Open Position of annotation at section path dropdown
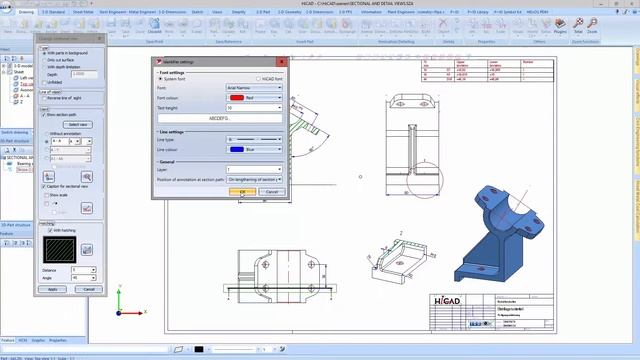640x360 pixels. 254,180
